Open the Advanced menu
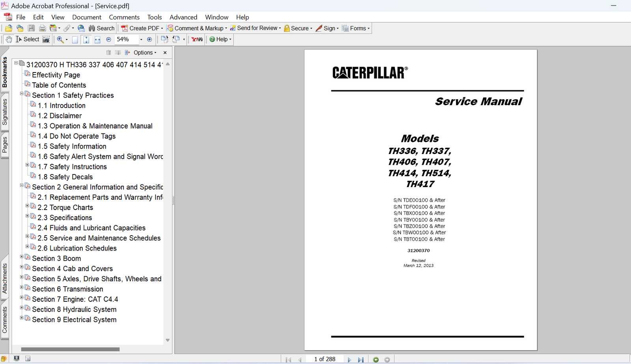Image resolution: width=631 pixels, height=364 pixels. point(183,17)
